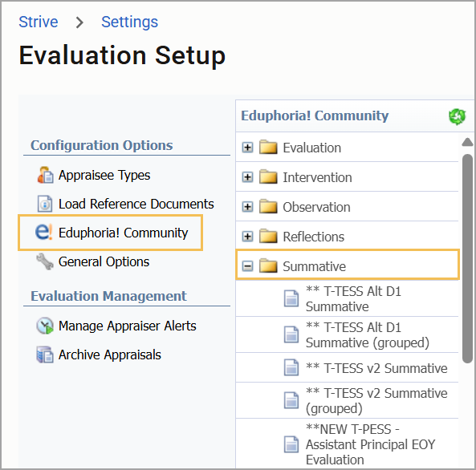This screenshot has width=476, height=470.
Task: Click document icon for T-TESS v2 Summative
Action: (291, 368)
